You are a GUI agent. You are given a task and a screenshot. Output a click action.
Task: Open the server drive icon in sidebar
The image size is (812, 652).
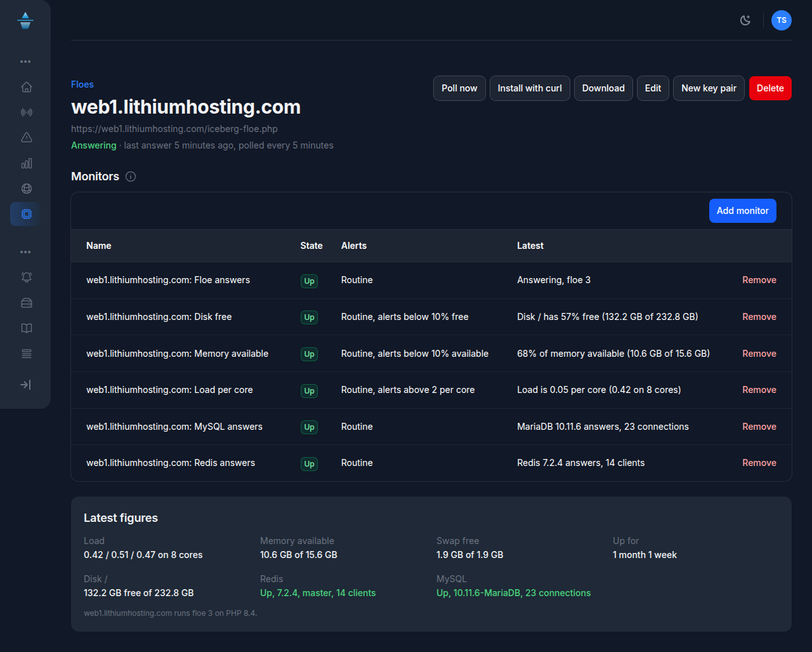click(x=26, y=303)
